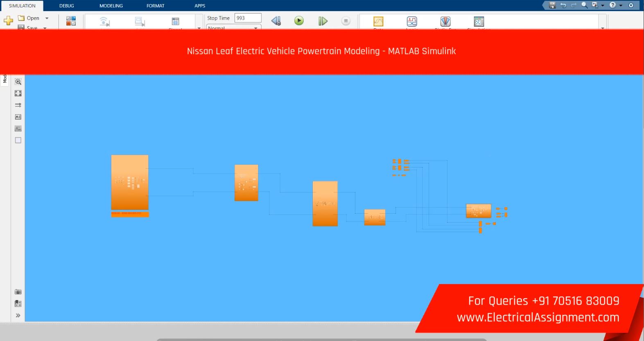The image size is (644, 341).
Task: Click the Add Viewer icon
Action: [x=140, y=22]
